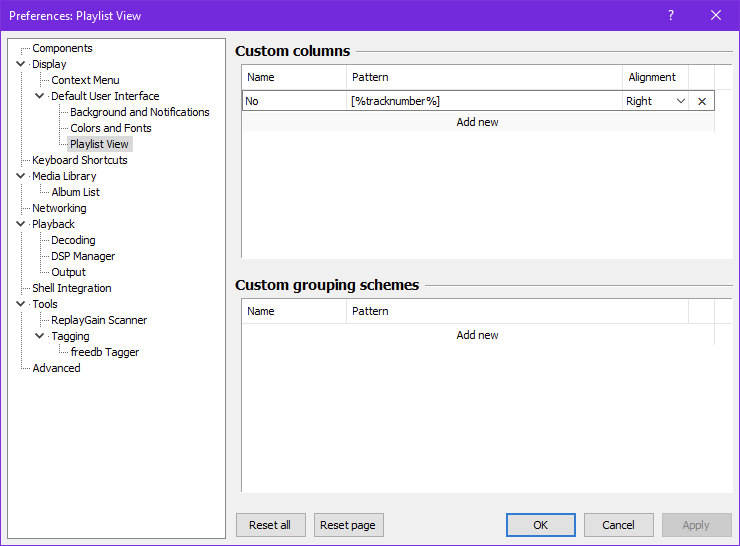Edit the No column name field

point(295,101)
